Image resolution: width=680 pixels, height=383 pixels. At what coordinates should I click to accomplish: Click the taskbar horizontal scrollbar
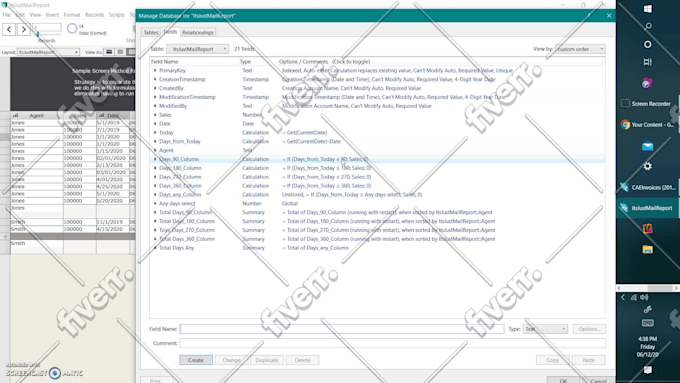coord(647,288)
